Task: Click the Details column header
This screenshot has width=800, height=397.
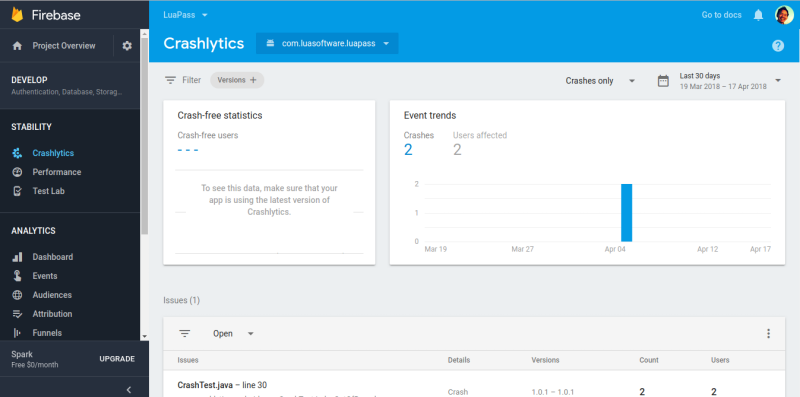Action: point(459,360)
